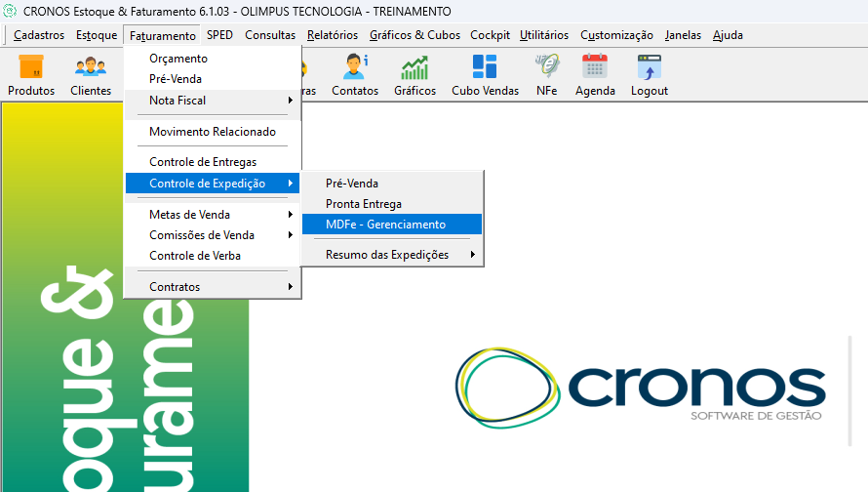Open the Gráficos & Cubos menu
This screenshot has width=868, height=492.
click(x=414, y=35)
